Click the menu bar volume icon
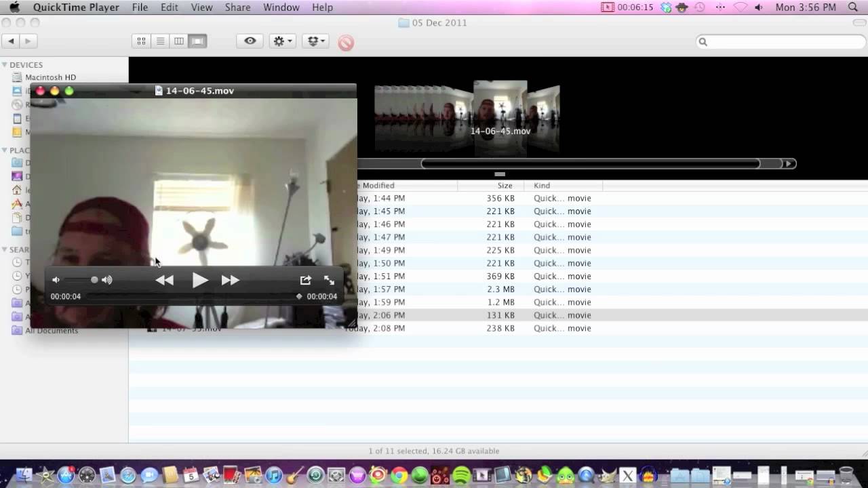The height and width of the screenshot is (488, 868). tap(759, 7)
